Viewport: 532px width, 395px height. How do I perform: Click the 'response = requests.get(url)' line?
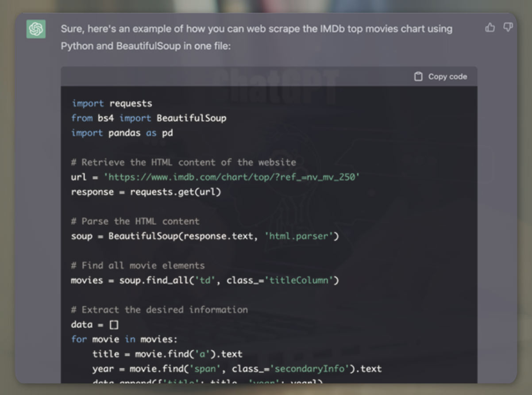(x=146, y=192)
